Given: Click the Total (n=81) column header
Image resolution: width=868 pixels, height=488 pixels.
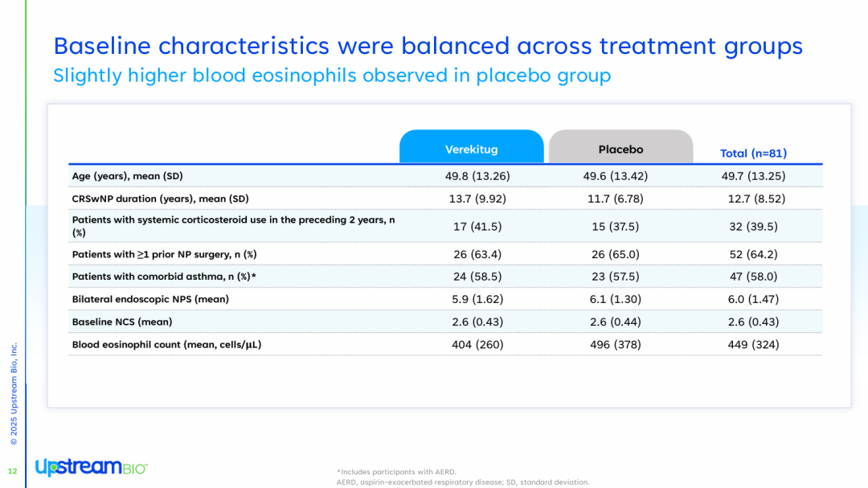Looking at the screenshot, I should tap(753, 153).
